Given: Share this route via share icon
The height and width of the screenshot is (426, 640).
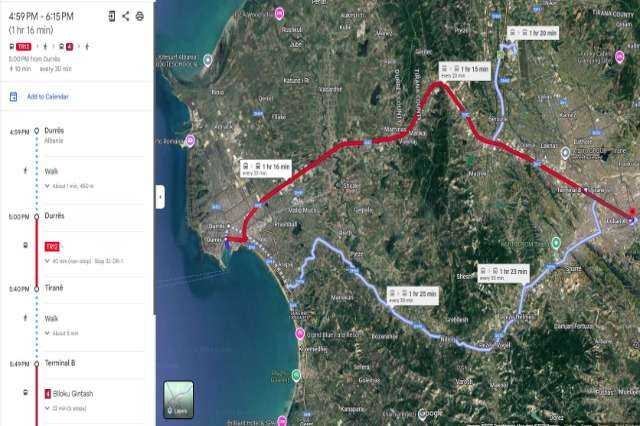Looking at the screenshot, I should (126, 16).
